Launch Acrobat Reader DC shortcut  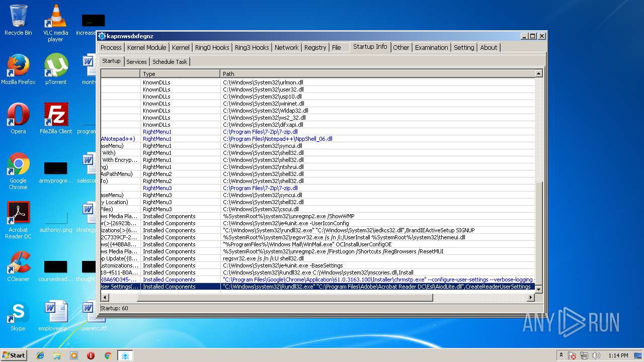click(x=18, y=220)
